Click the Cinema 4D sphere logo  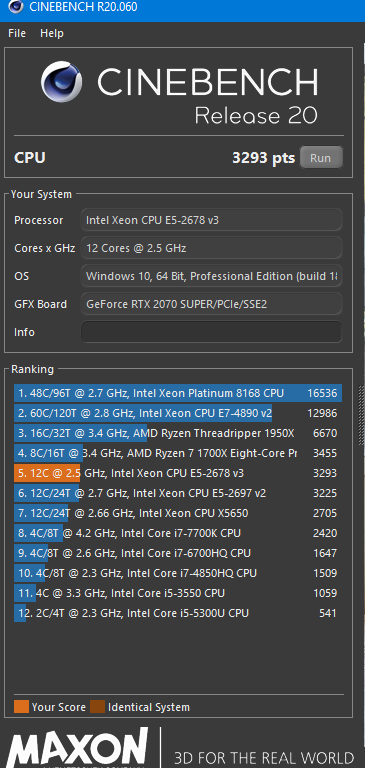(x=62, y=81)
